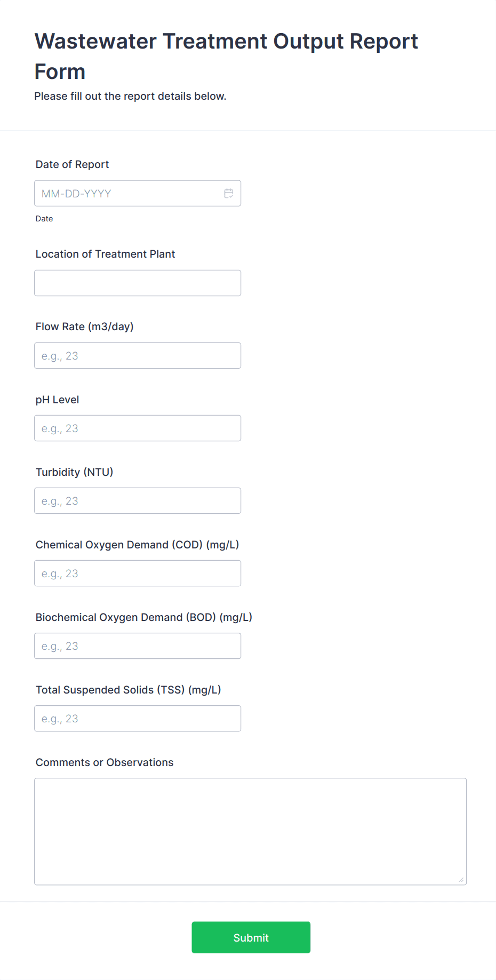Viewport: 496px width, 980px height.
Task: Focus the pH Level input field
Action: pos(137,428)
